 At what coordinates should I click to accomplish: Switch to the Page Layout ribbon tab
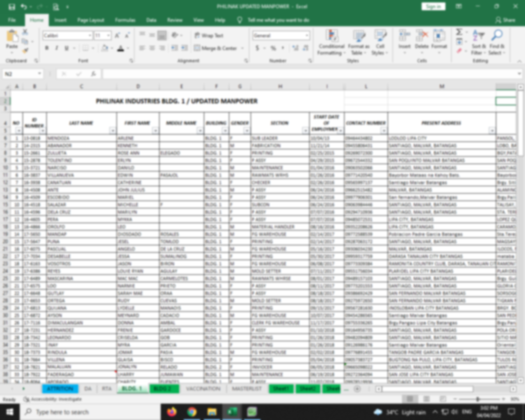91,20
